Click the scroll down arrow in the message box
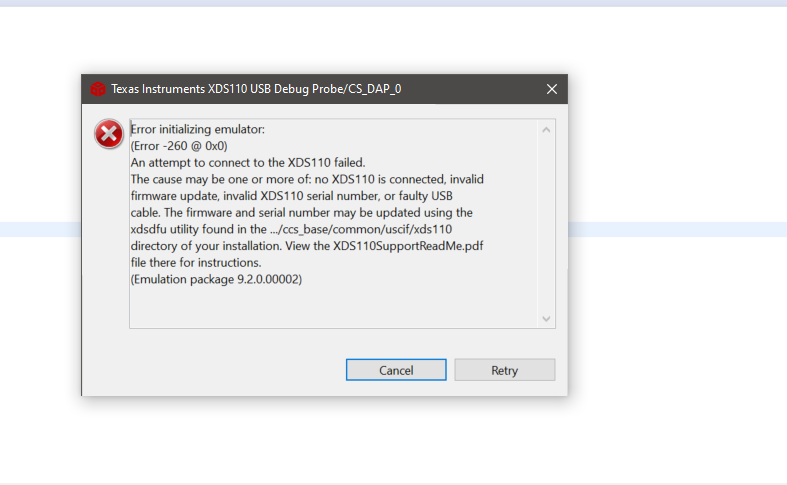787x485 pixels. click(546, 318)
